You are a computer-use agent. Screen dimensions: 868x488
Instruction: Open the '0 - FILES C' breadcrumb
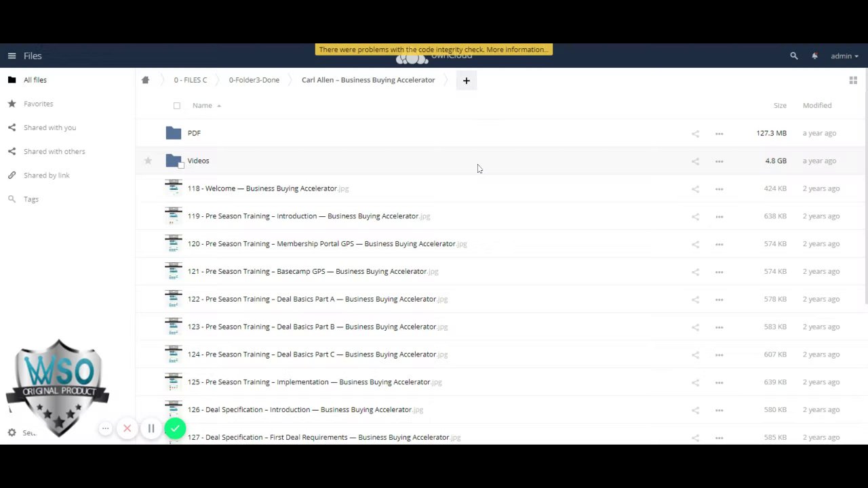[191, 80]
